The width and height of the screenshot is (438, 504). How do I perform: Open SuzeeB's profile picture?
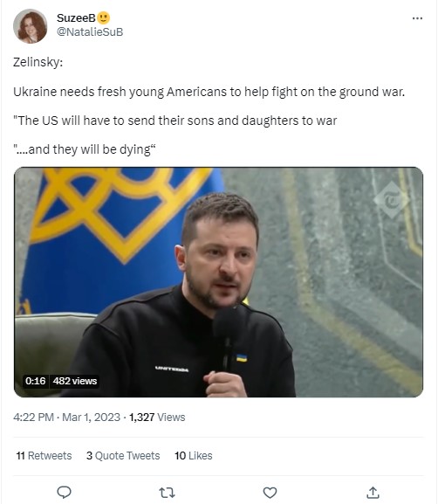click(31, 26)
